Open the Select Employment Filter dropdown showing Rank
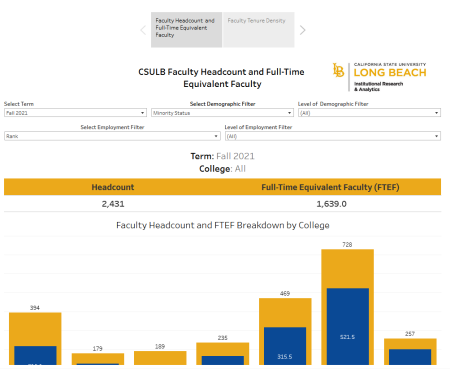The image size is (450, 369). click(112, 136)
